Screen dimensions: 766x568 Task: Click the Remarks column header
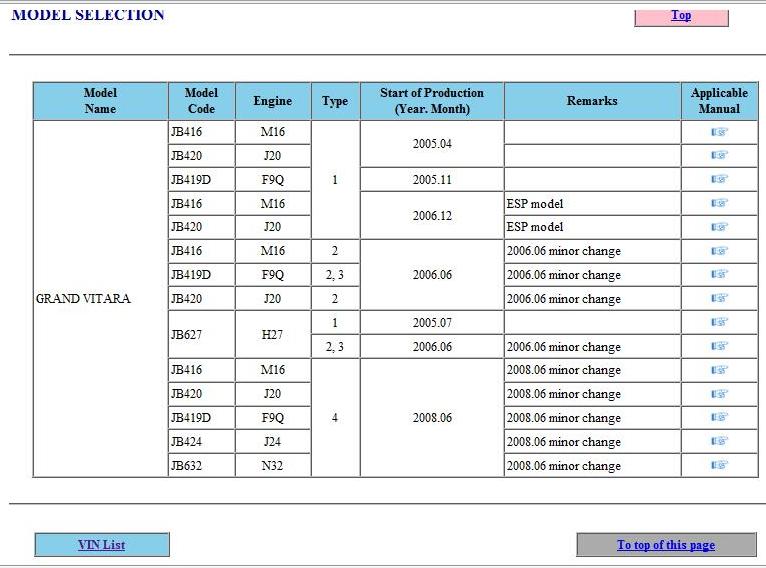pos(592,101)
